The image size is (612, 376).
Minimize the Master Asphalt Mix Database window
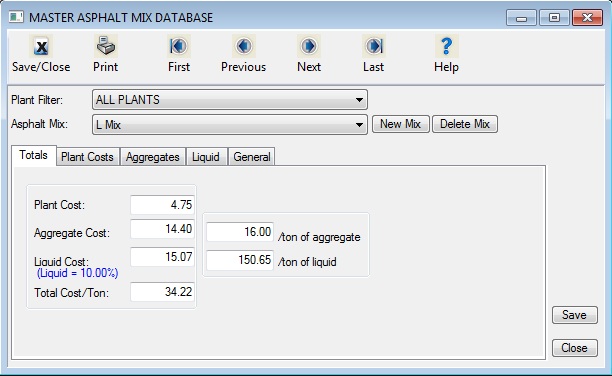[521, 18]
